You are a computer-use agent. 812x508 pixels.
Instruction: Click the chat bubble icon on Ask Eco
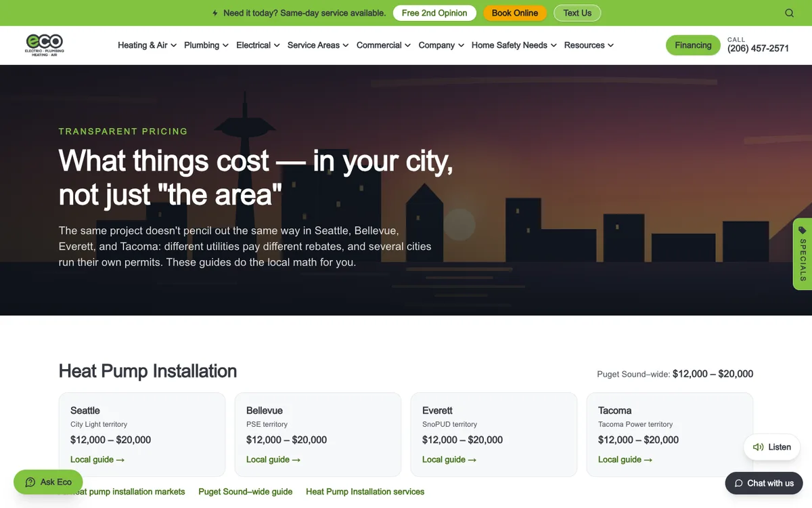coord(30,482)
